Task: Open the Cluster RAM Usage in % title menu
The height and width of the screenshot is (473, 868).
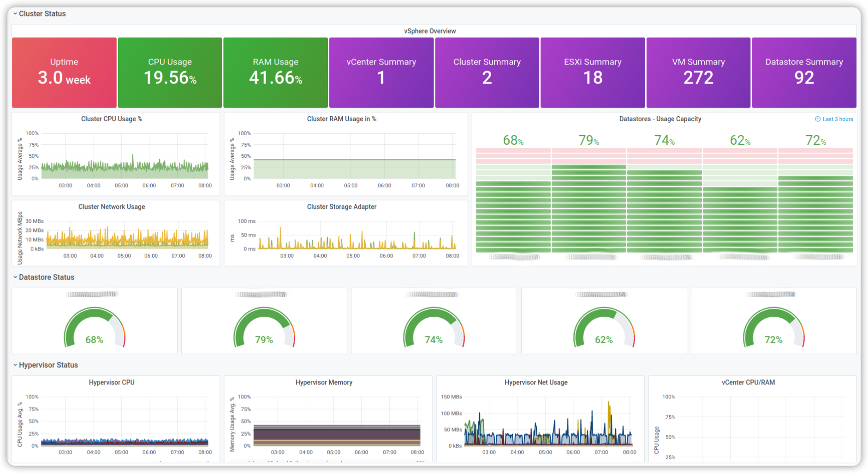Action: click(342, 119)
